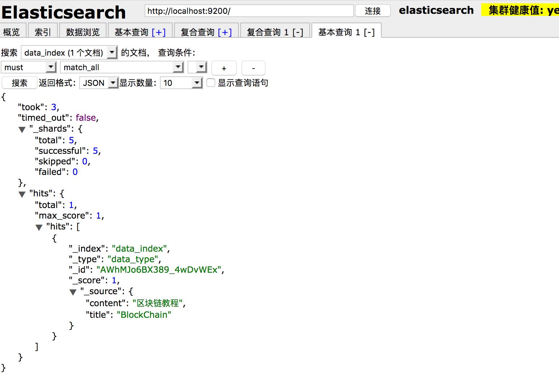559x392 pixels.
Task: Click the shards "total": 5 line
Action: [56, 140]
